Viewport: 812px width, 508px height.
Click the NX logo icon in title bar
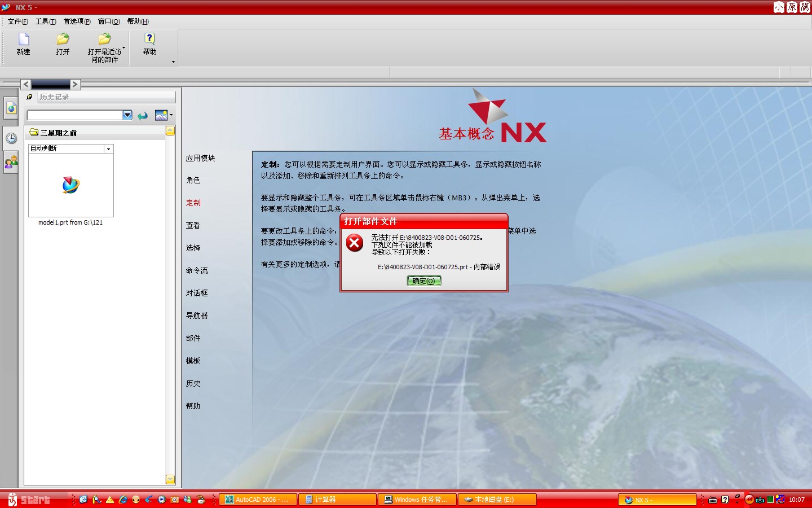click(6, 7)
